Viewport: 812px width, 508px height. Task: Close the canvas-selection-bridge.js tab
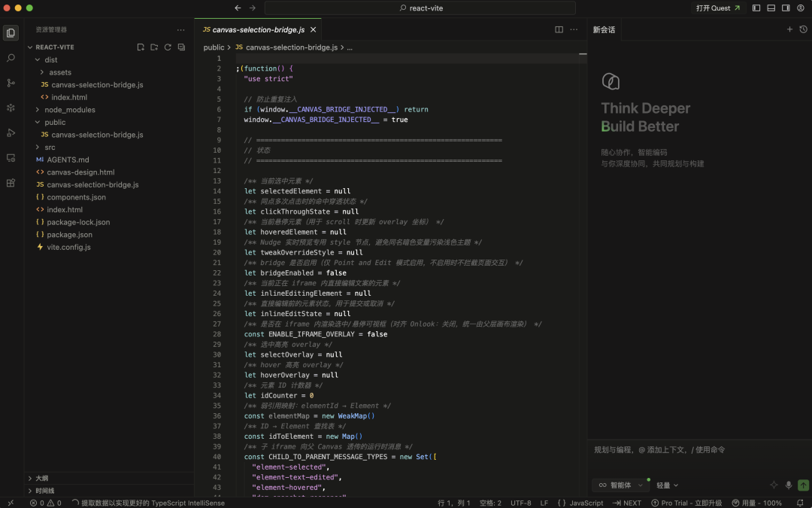pos(313,29)
